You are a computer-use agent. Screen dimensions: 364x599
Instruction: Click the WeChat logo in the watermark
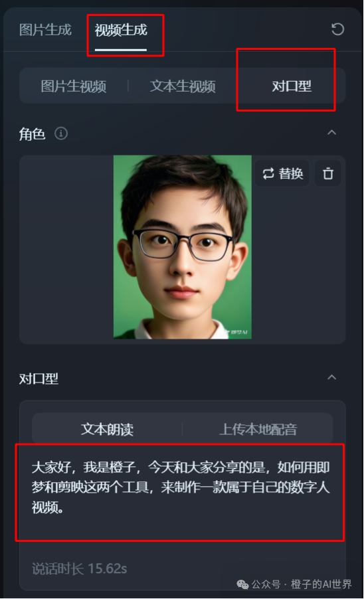click(x=242, y=584)
